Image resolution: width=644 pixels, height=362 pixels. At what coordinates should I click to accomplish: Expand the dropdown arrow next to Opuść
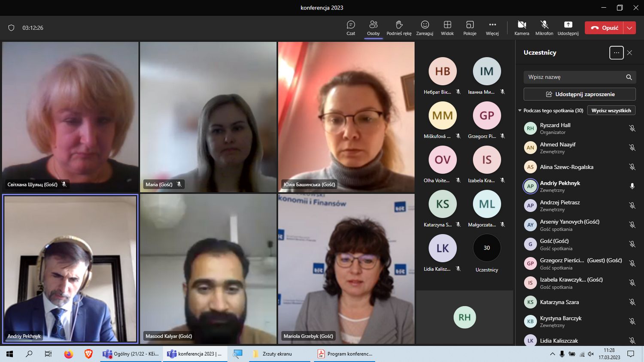point(629,28)
